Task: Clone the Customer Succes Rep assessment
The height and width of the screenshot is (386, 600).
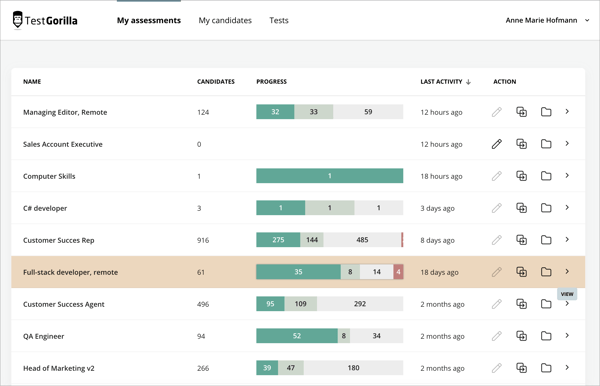Action: pos(522,240)
